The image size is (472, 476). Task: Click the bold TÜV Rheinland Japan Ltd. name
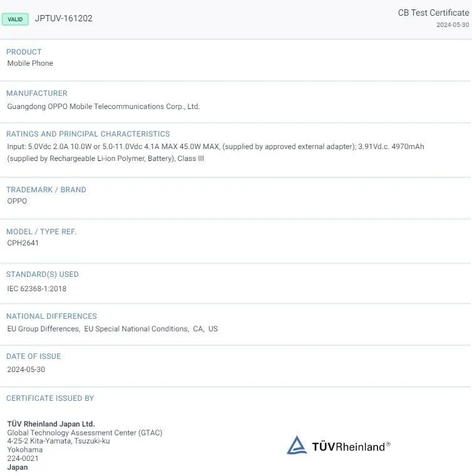pyautogui.click(x=51, y=424)
